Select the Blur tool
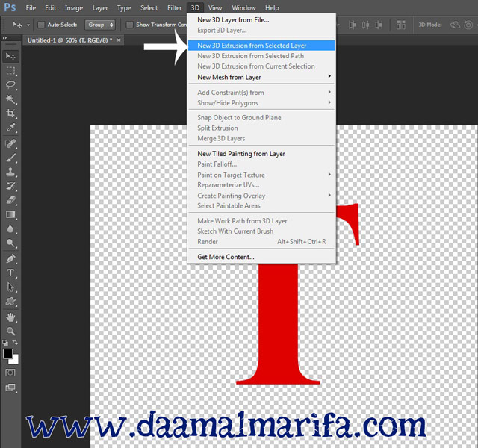This screenshot has width=478, height=448. point(10,229)
